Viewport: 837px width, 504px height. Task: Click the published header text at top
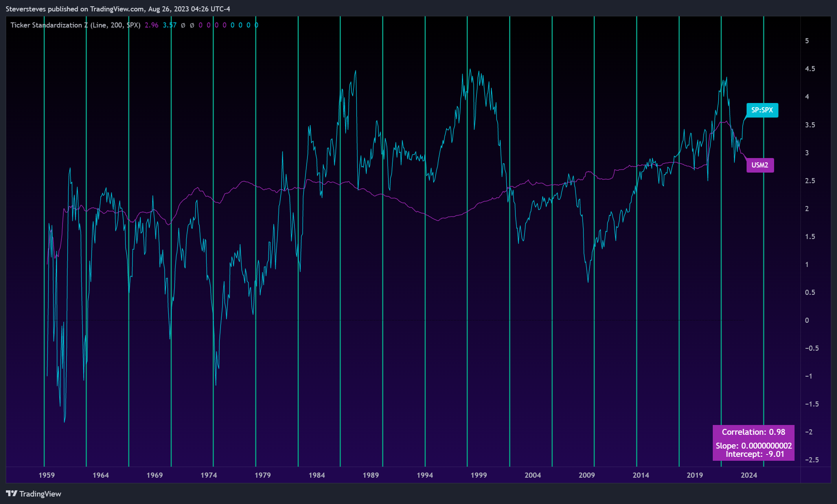coord(118,9)
